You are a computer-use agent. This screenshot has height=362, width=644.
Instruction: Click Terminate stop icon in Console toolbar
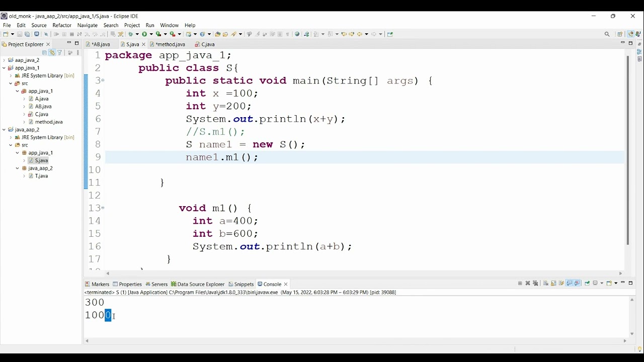click(x=520, y=284)
